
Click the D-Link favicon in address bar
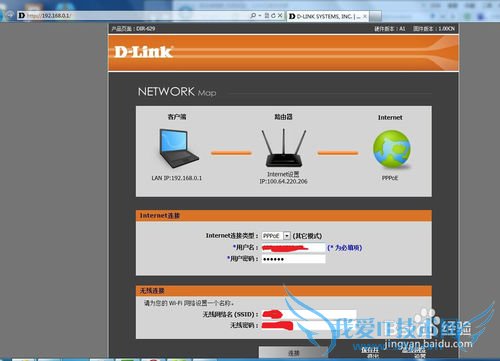point(22,15)
